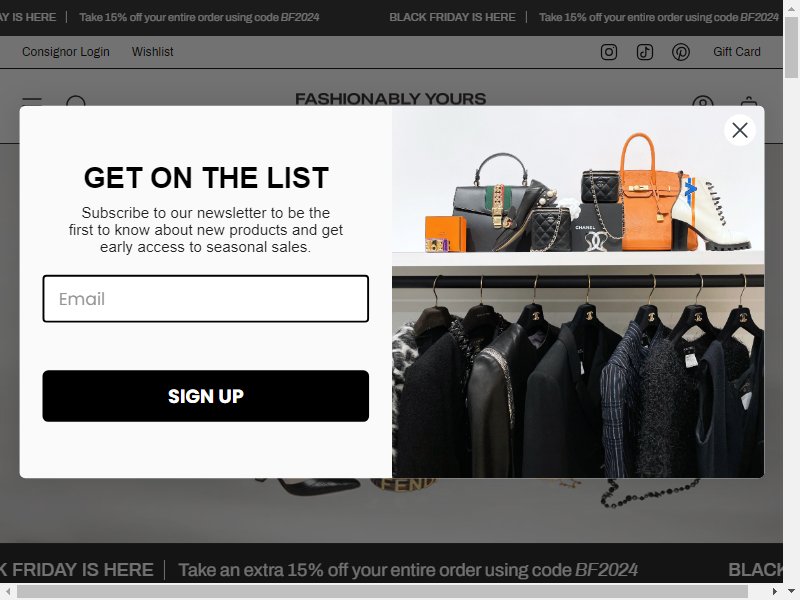This screenshot has height=600, width=800.
Task: Click the SIGN UP button
Action: (x=206, y=396)
